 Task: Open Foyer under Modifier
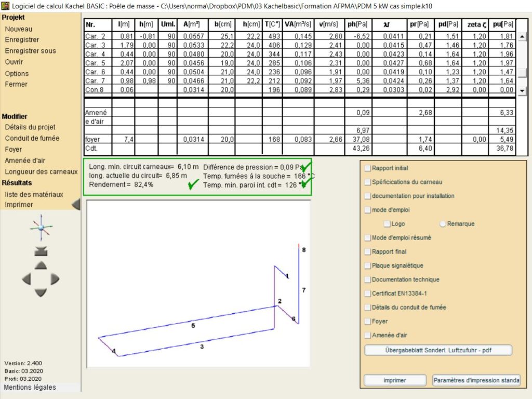13,150
